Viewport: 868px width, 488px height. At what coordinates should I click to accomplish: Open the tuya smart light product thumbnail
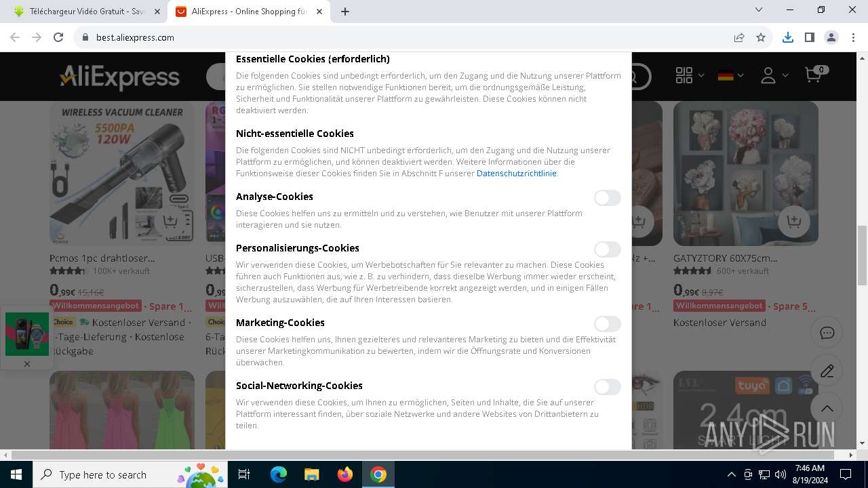[746, 410]
